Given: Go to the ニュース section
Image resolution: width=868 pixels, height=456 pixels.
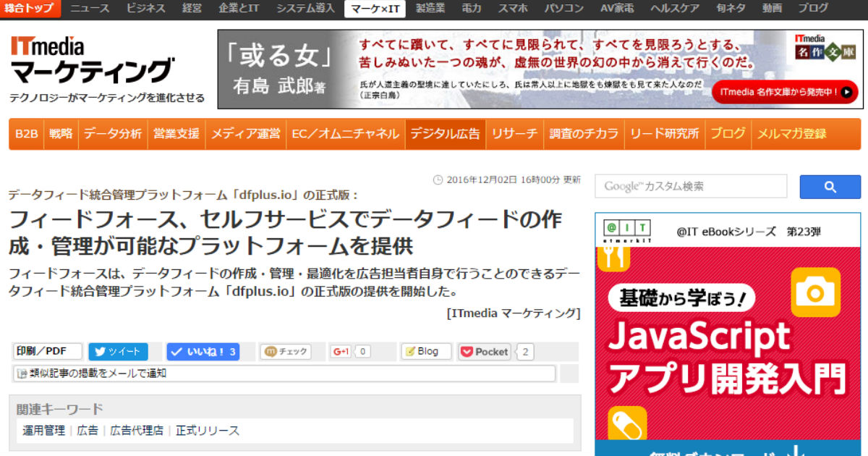Looking at the screenshot, I should click(x=90, y=9).
